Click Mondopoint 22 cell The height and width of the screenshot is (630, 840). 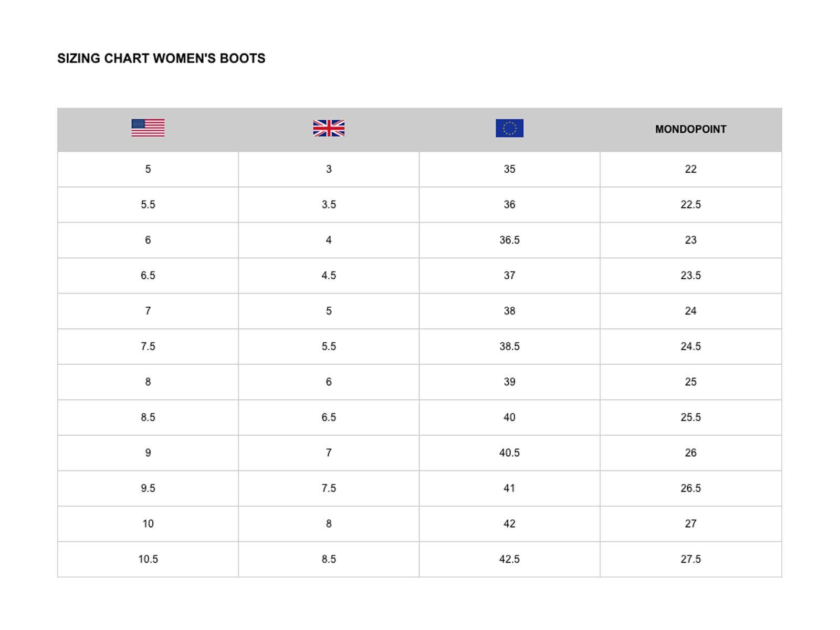tap(690, 169)
